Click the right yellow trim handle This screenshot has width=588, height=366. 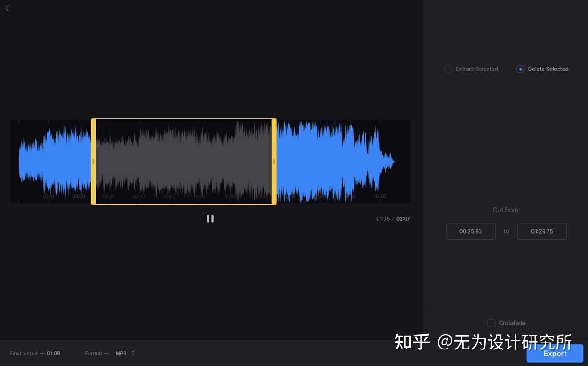275,161
